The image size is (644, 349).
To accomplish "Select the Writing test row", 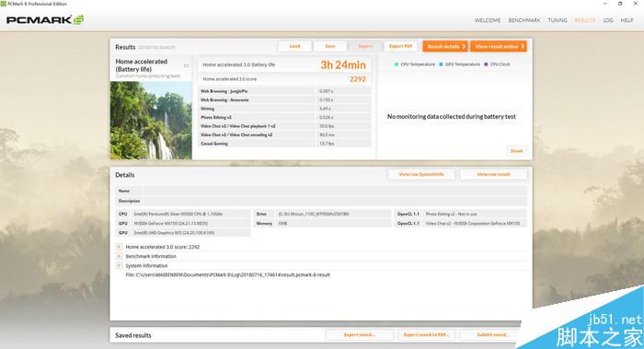I will [285, 109].
